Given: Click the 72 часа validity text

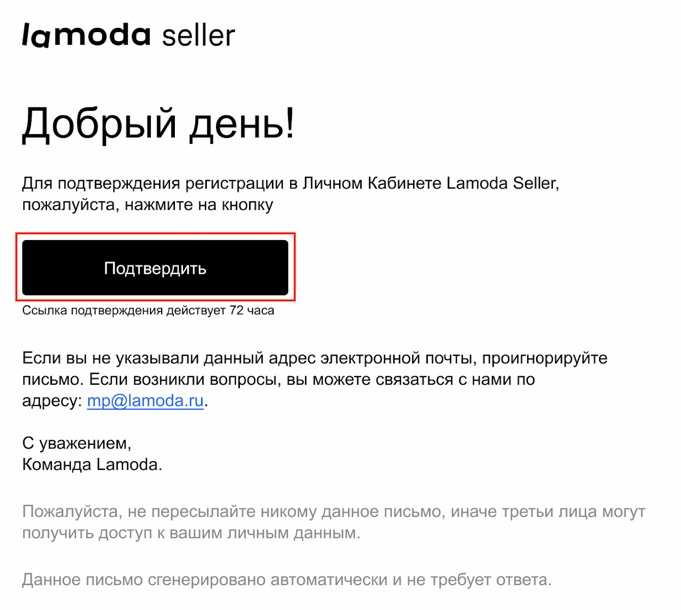Looking at the screenshot, I should click(x=251, y=310).
